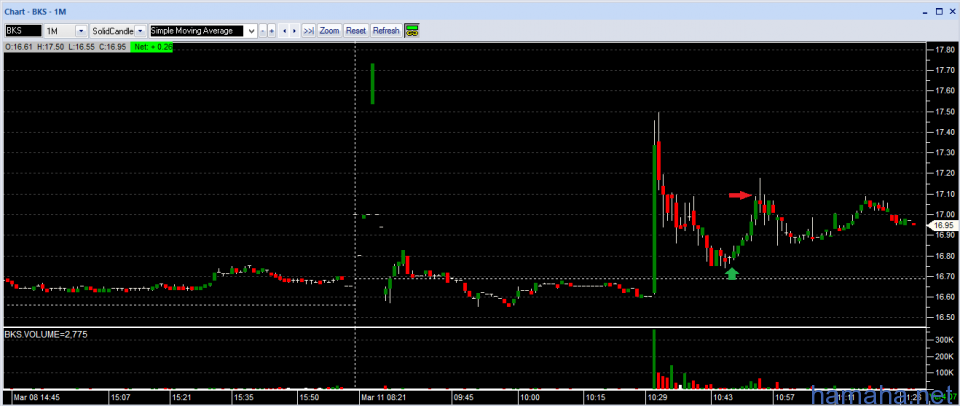Maximize the chart window

click(x=939, y=10)
